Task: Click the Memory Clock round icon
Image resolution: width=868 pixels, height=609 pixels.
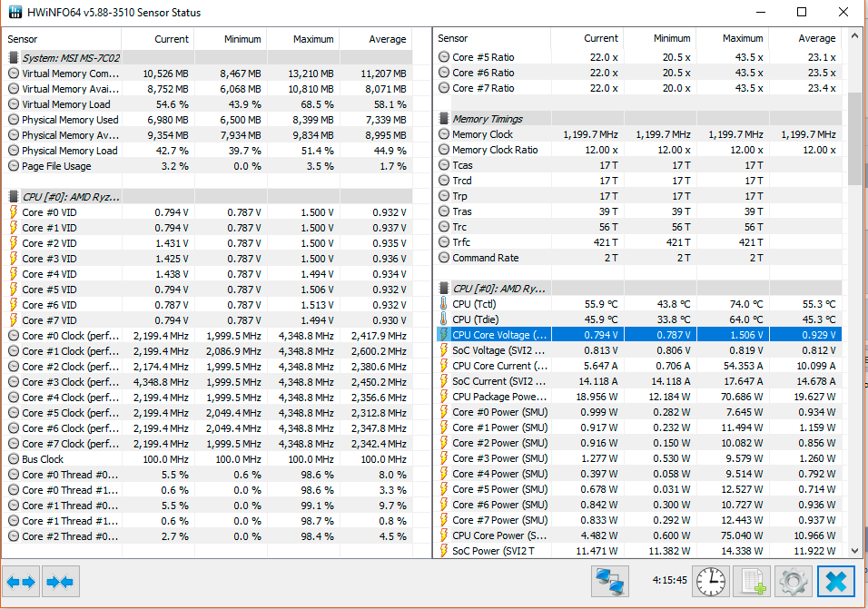Action: click(x=444, y=133)
